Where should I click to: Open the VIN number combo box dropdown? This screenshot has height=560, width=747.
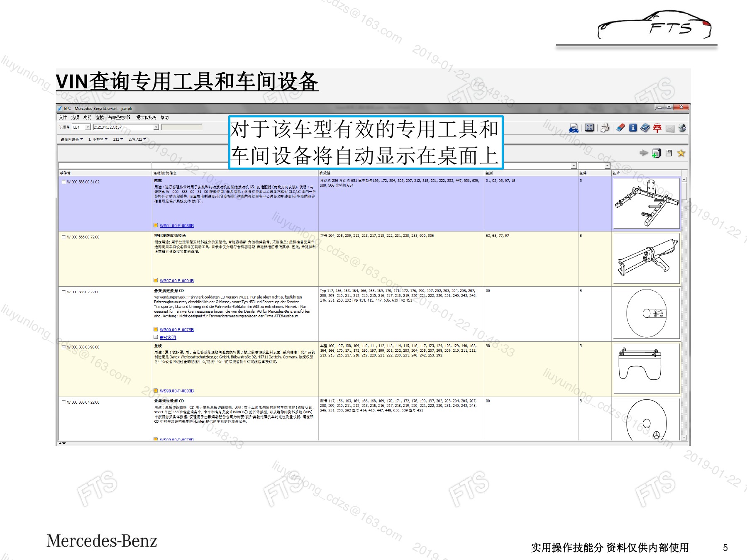point(156,127)
